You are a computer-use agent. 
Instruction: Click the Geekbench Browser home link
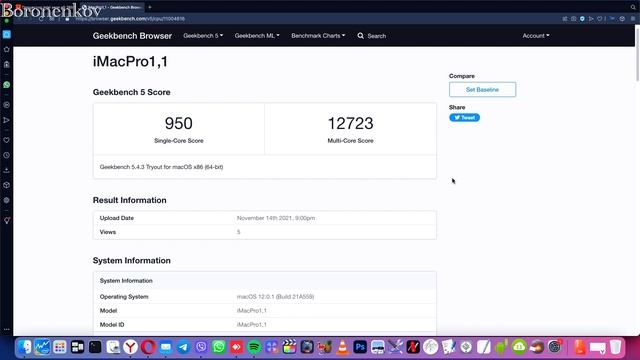pos(132,36)
